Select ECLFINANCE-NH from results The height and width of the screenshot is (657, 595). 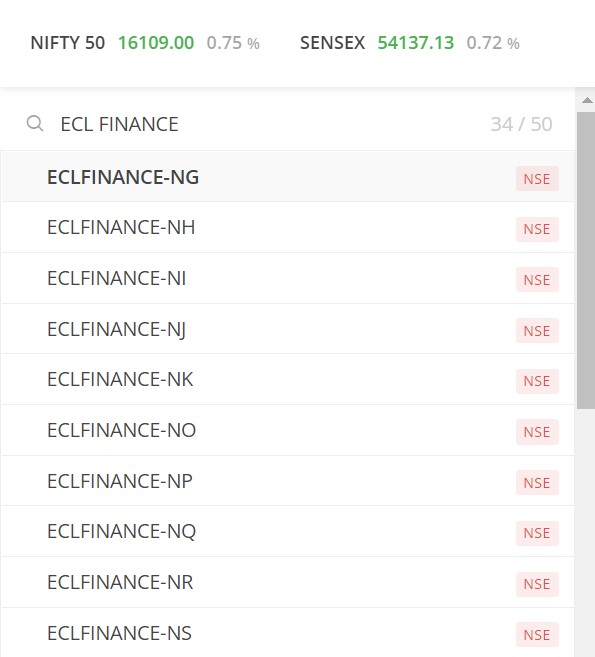(x=287, y=228)
